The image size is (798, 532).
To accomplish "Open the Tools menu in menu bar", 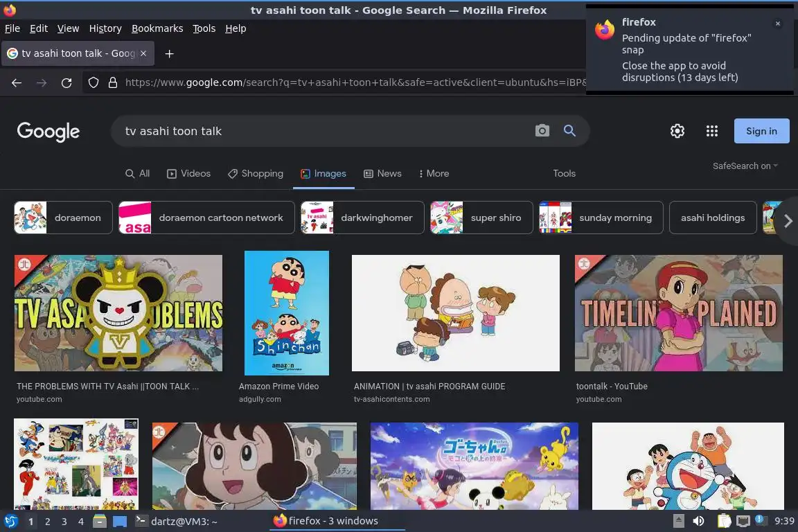I will [204, 28].
